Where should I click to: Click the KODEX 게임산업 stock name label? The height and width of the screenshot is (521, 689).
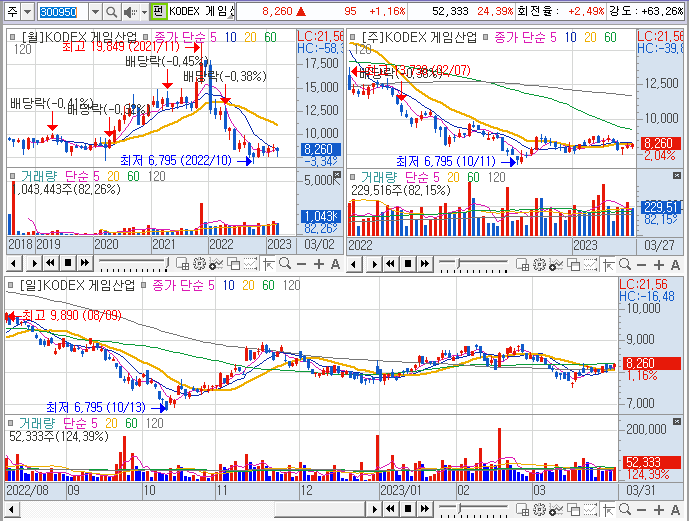[x=201, y=11]
